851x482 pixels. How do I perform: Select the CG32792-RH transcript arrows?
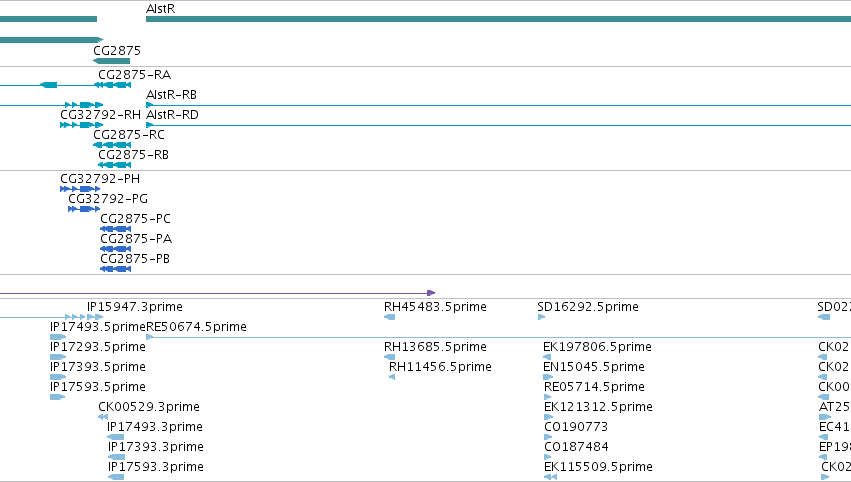[81, 125]
